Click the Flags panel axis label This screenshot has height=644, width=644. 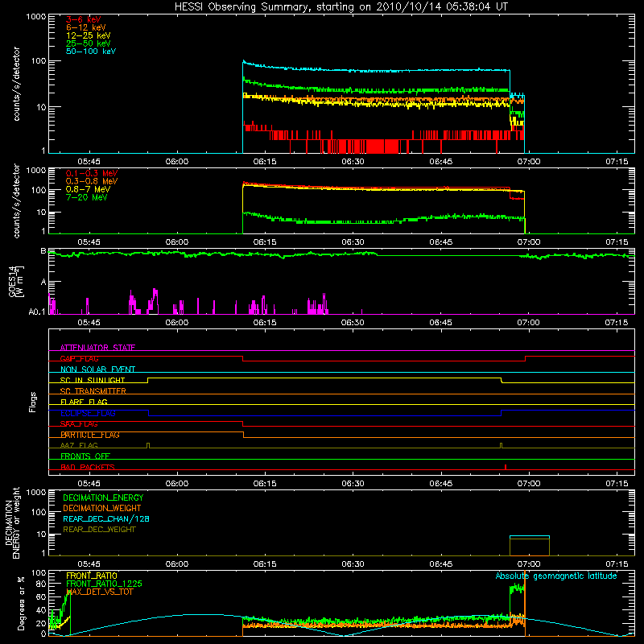coord(33,402)
